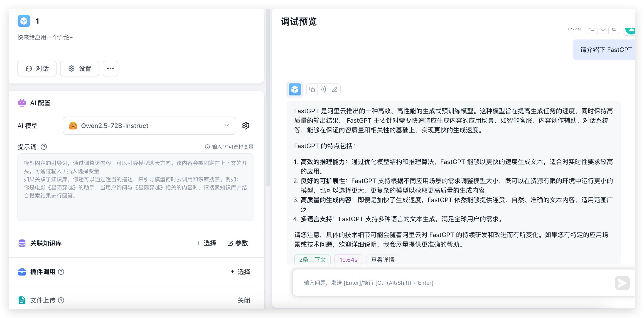Open the 提示词 help tooltip icon
Viewport: 644px width, 318px height.
coord(44,147)
